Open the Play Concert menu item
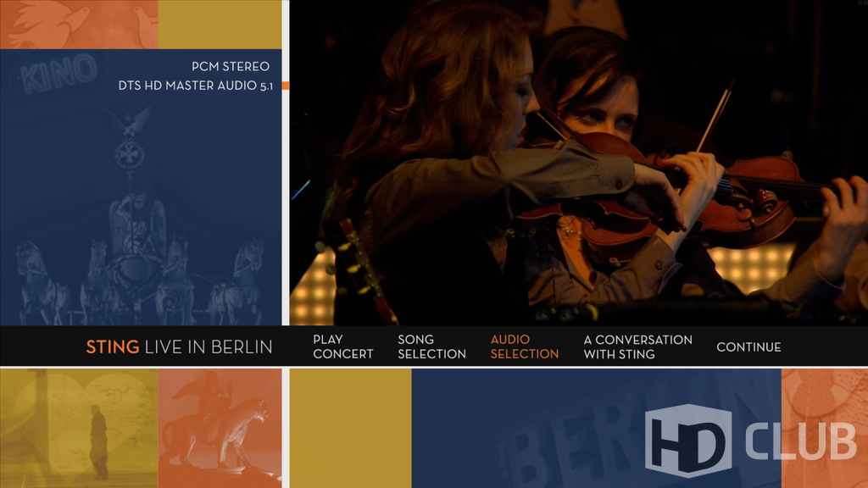The width and height of the screenshot is (868, 488). [x=342, y=347]
